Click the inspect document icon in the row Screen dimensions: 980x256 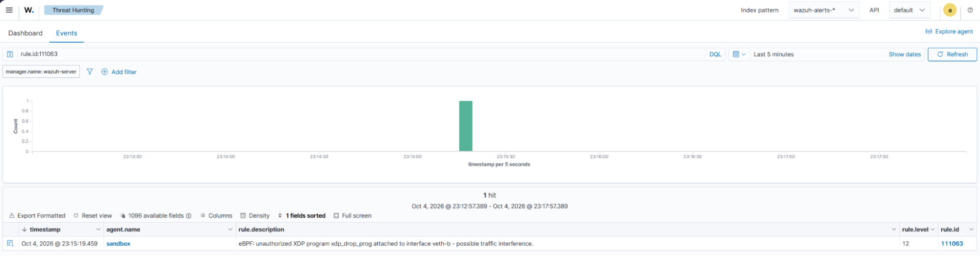(10, 243)
